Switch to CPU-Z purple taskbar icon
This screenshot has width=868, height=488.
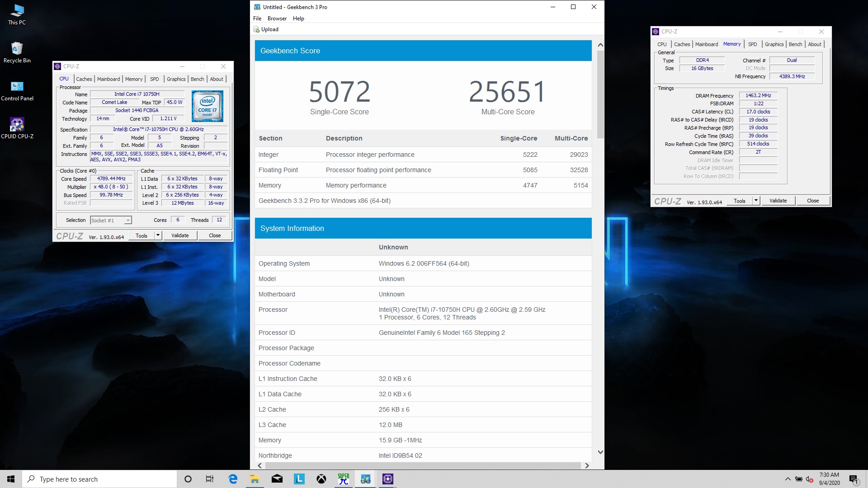coord(388,479)
